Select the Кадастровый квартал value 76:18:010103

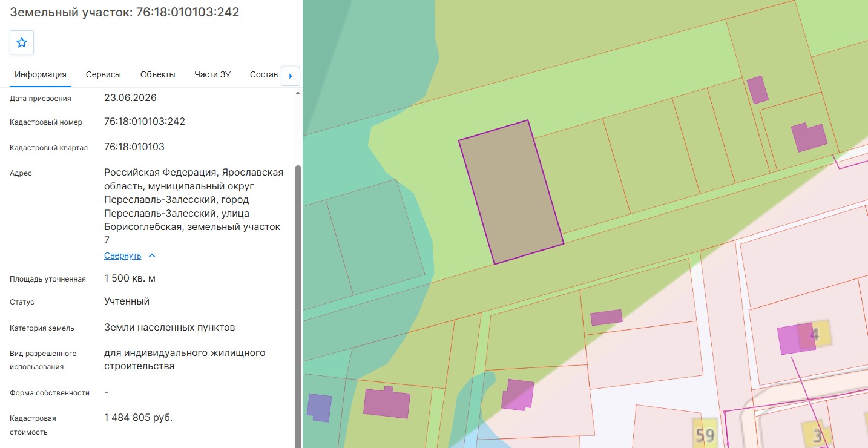pyautogui.click(x=134, y=147)
